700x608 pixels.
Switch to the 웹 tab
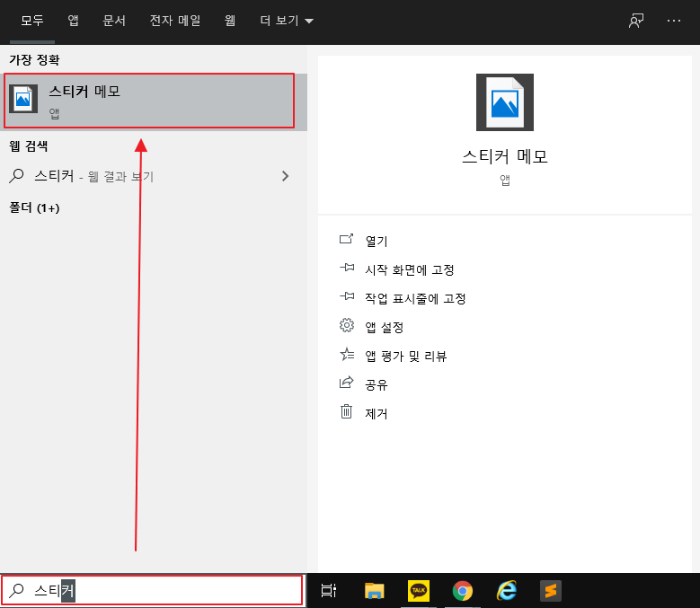tap(230, 21)
